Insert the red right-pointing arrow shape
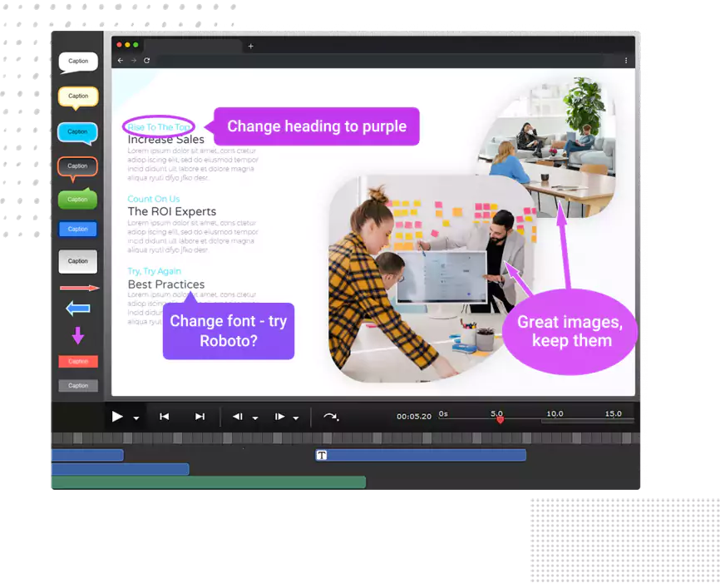 [79, 288]
